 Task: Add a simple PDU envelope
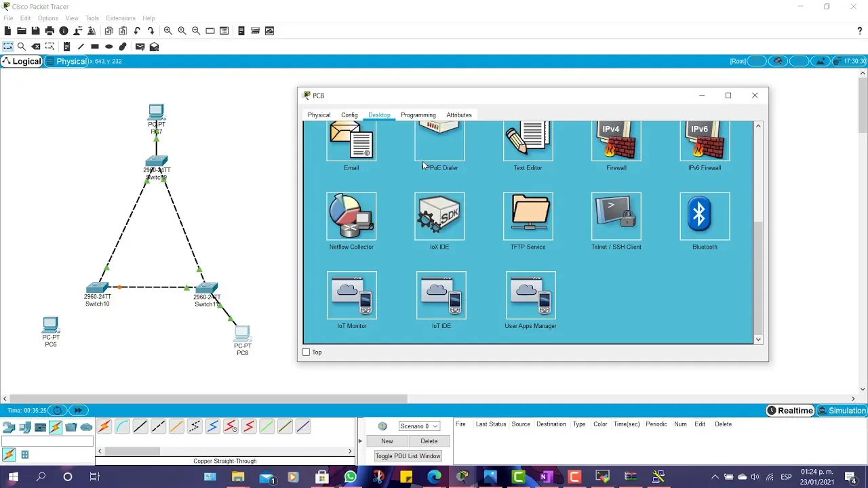click(x=140, y=47)
